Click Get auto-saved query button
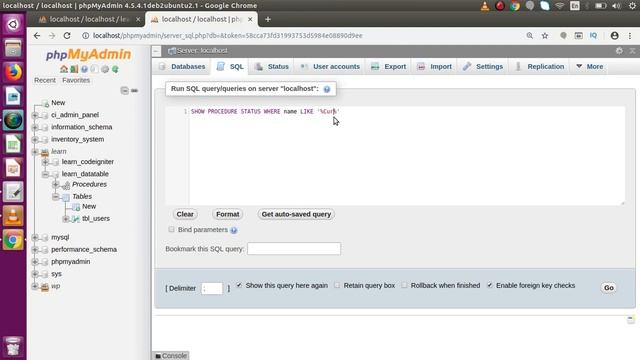 click(x=296, y=214)
